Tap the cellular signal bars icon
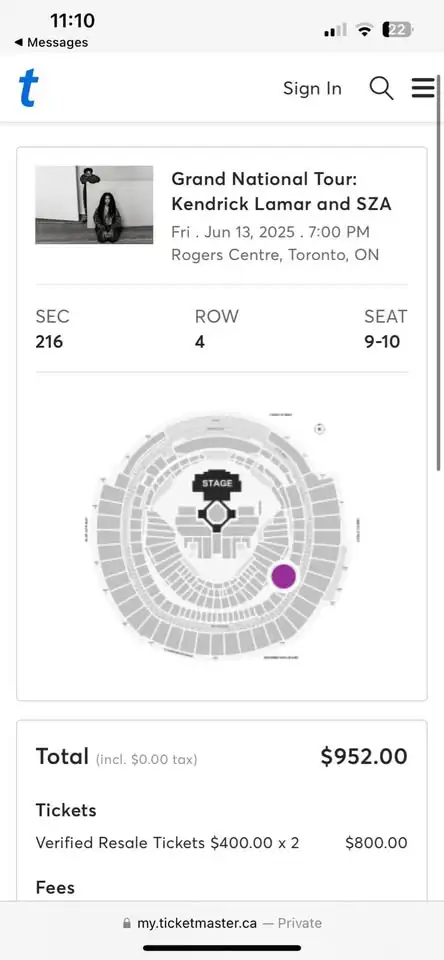Viewport: 444px width, 960px height. 335,29
